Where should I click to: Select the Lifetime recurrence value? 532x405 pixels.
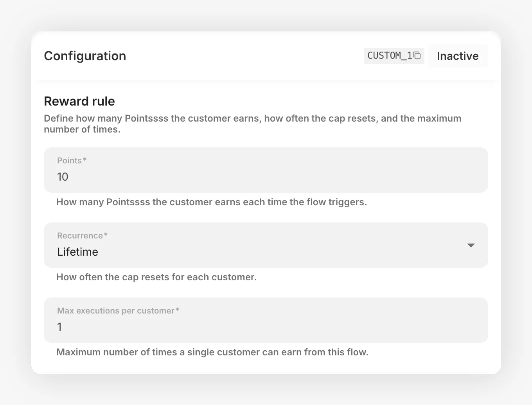click(x=77, y=252)
